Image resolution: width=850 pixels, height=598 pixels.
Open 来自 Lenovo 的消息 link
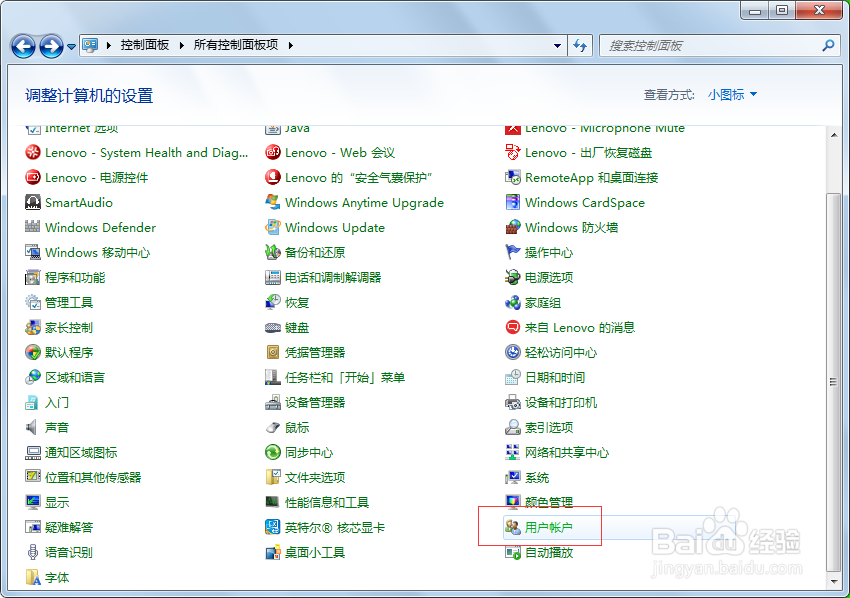(579, 327)
